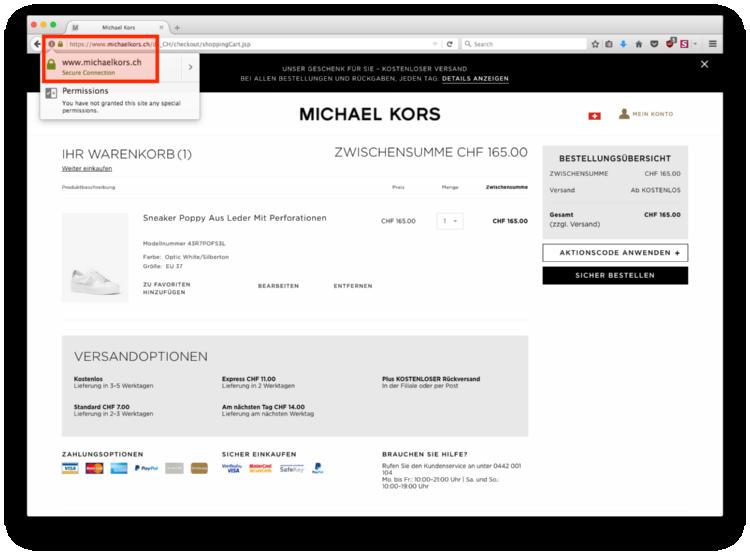Click the Sicher Bestellen button
The height and width of the screenshot is (555, 750).
615,276
